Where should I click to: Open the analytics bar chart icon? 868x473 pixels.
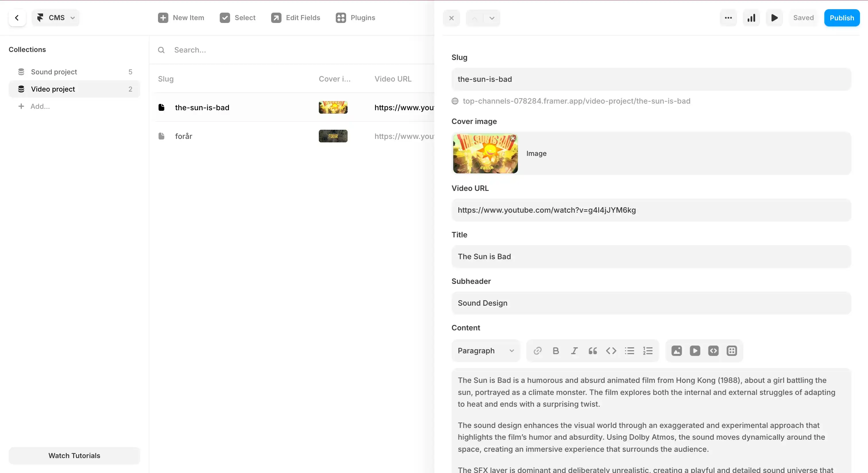[751, 18]
